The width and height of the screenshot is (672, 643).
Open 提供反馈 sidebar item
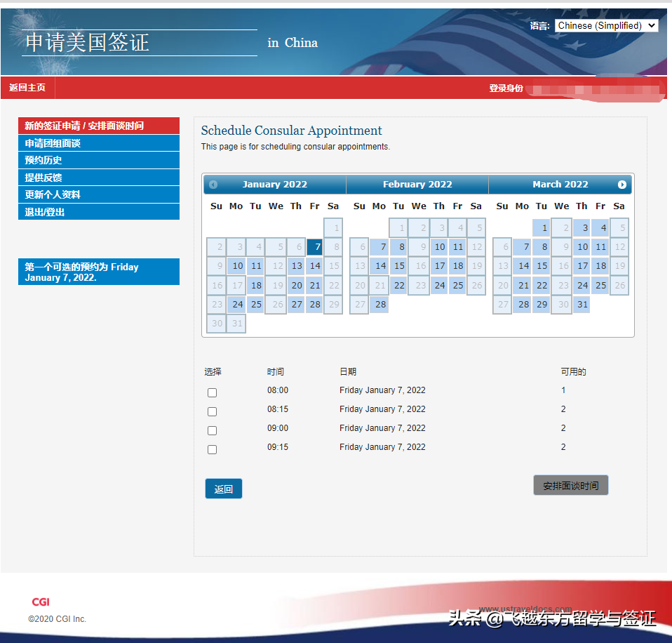pyautogui.click(x=99, y=177)
